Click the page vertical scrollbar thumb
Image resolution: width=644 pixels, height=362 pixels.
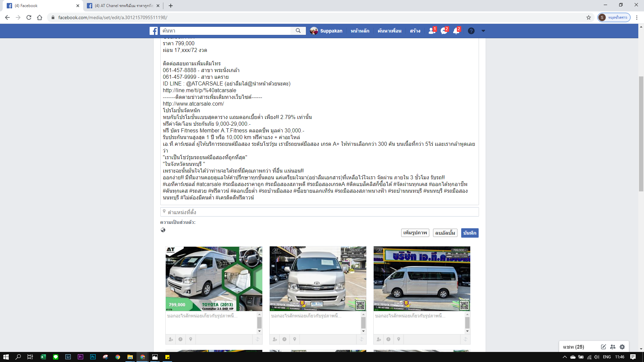641,134
